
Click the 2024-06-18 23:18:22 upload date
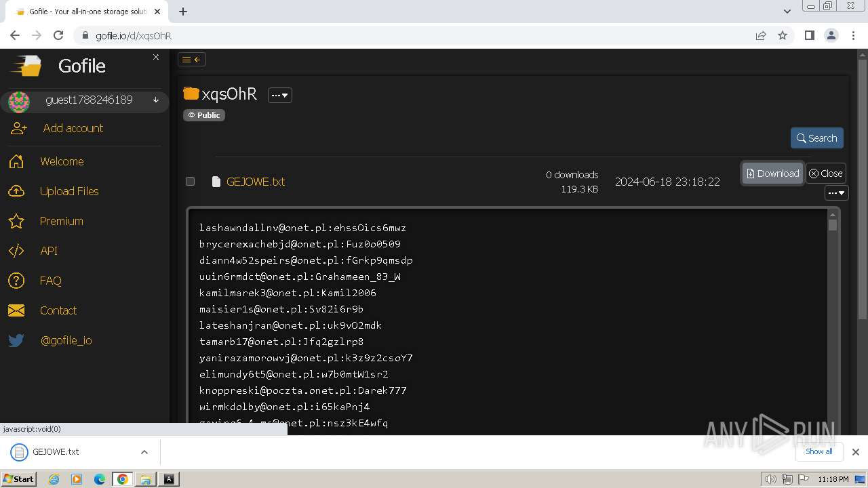[x=667, y=182]
